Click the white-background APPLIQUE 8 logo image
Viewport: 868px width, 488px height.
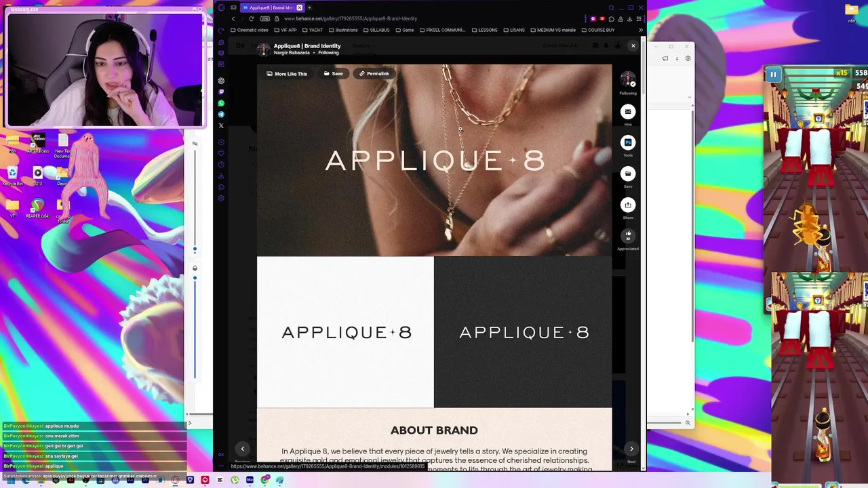coord(345,332)
